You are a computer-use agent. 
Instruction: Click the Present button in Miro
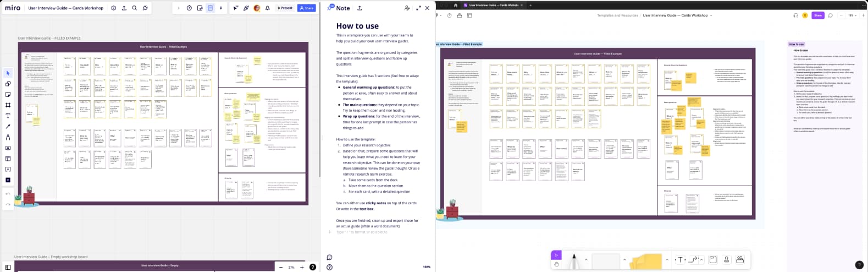click(x=285, y=8)
